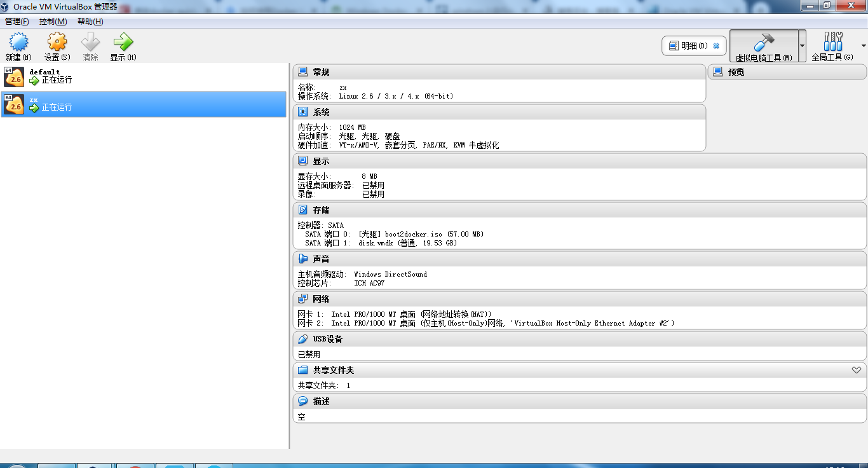The height and width of the screenshot is (468, 868).
Task: Click the 存储 section disk icon
Action: [303, 210]
